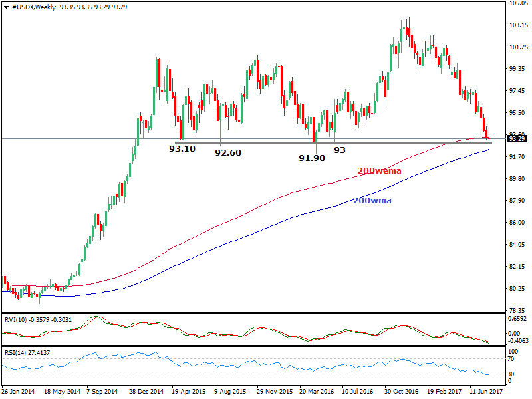Select the 70 level on RSI scale
The image size is (532, 399).
(512, 360)
